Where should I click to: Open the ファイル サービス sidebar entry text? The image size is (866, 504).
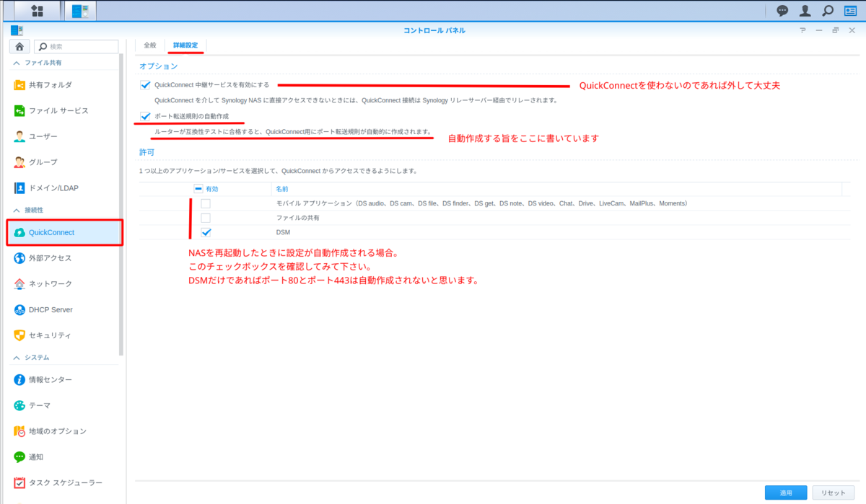58,110
